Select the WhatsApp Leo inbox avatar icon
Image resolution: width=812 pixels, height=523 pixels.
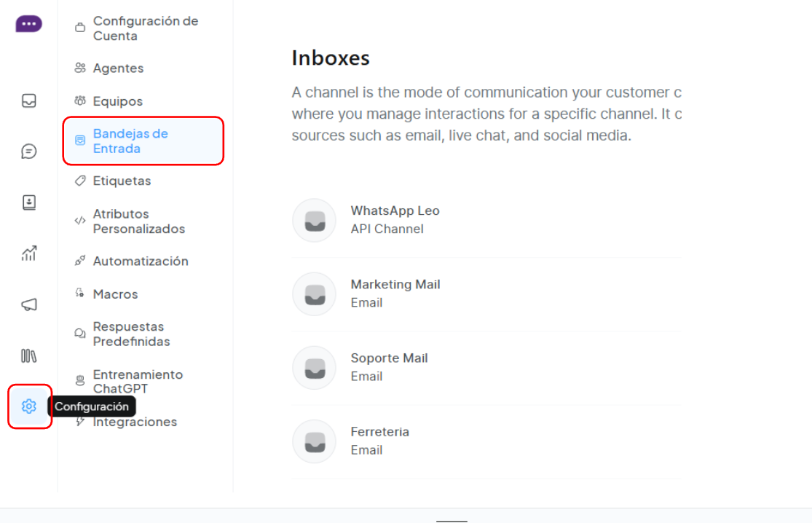coord(314,220)
